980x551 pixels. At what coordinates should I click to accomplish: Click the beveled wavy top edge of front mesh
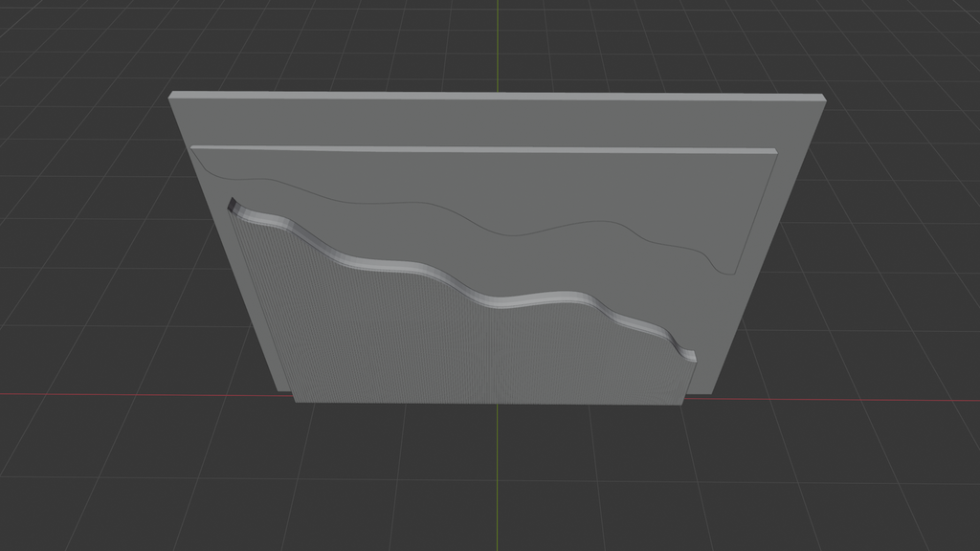coord(462,282)
